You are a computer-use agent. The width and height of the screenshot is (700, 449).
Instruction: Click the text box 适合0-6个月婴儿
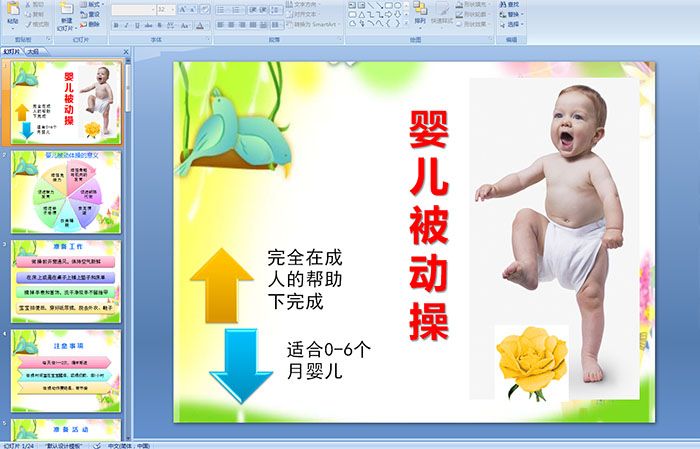329,360
